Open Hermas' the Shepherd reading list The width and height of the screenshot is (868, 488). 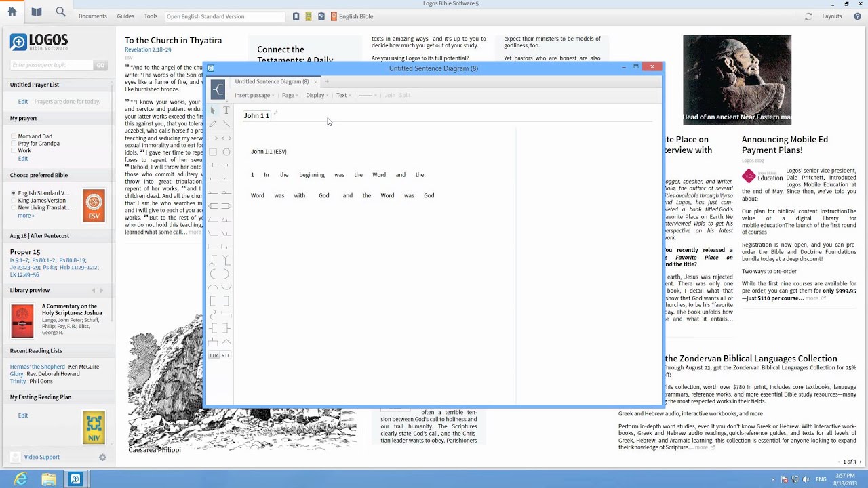click(x=37, y=367)
